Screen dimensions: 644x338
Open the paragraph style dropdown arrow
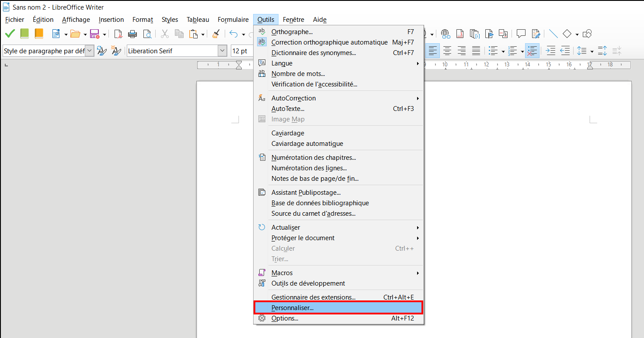90,51
